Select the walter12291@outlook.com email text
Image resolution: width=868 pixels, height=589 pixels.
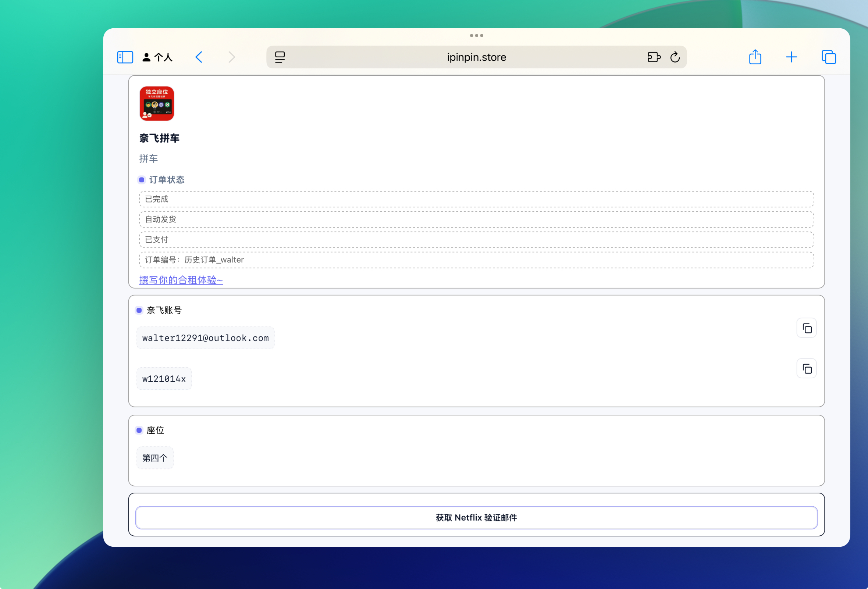[x=206, y=338]
